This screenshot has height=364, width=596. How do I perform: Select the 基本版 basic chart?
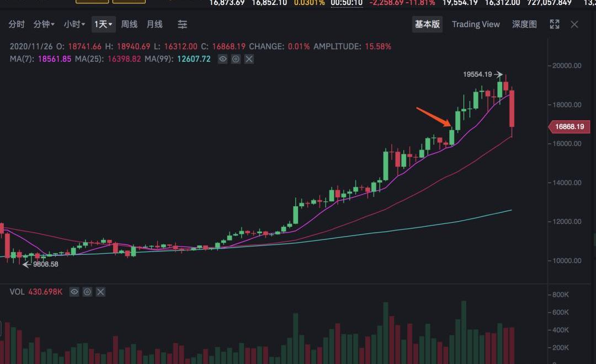[x=427, y=24]
